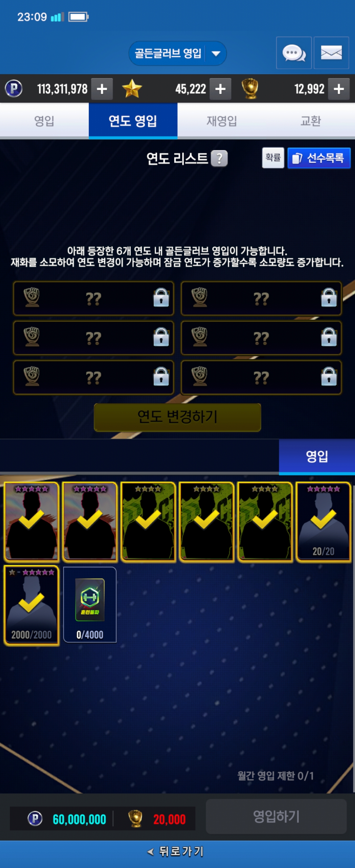Open the 선수목록 player list
The height and width of the screenshot is (868, 355).
click(319, 158)
